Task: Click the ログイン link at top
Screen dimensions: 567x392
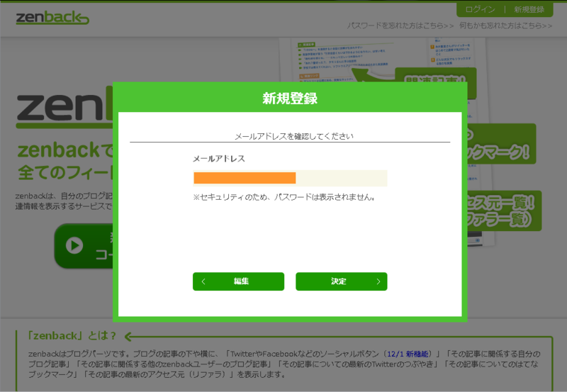Action: (480, 9)
